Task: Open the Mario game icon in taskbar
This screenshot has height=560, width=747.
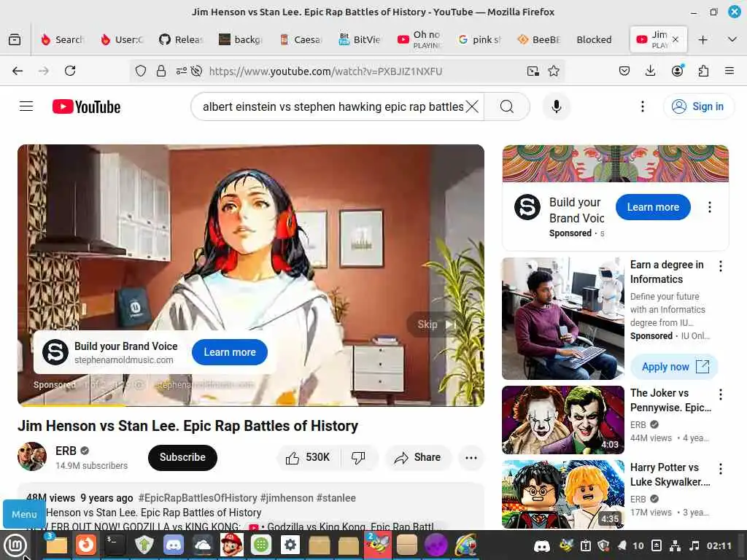Action: click(231, 545)
